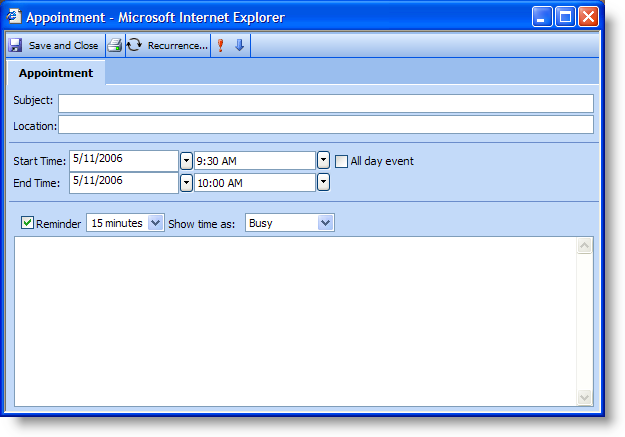Maximize the Appointment window
This screenshot has width=625, height=437.
pos(565,17)
